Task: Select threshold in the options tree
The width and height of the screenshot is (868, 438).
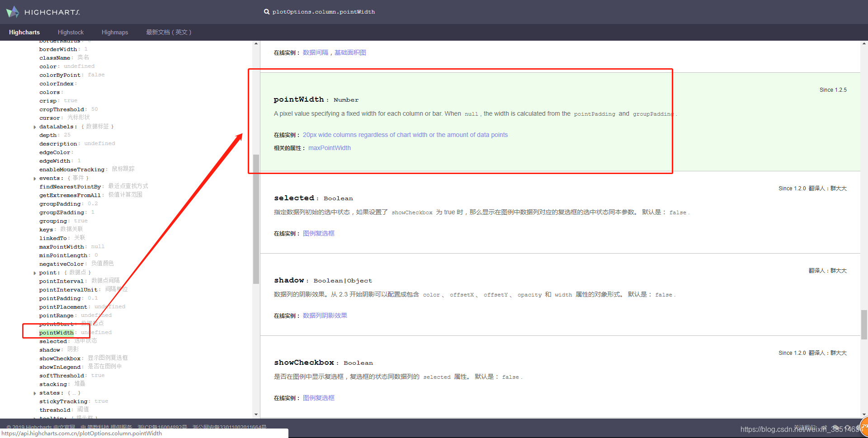Action: (x=55, y=410)
